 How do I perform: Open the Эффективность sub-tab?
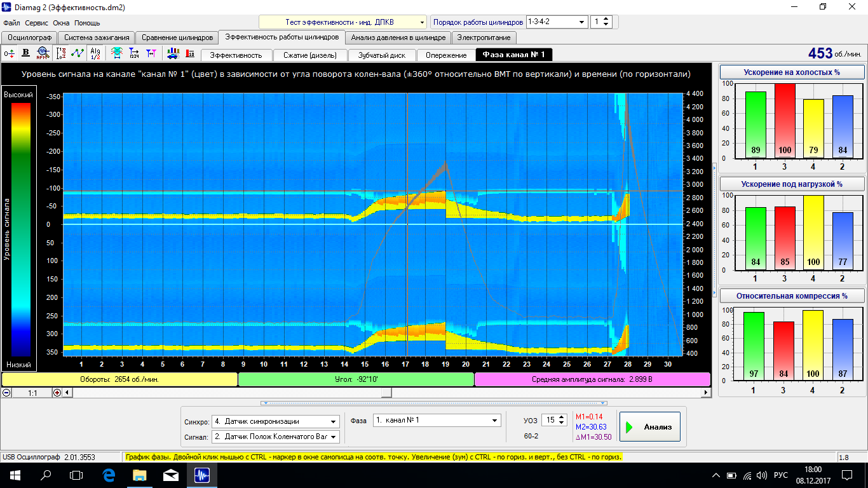click(236, 55)
